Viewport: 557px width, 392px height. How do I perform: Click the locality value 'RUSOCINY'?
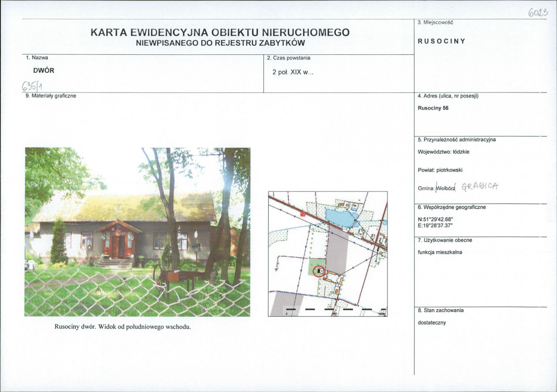point(441,41)
